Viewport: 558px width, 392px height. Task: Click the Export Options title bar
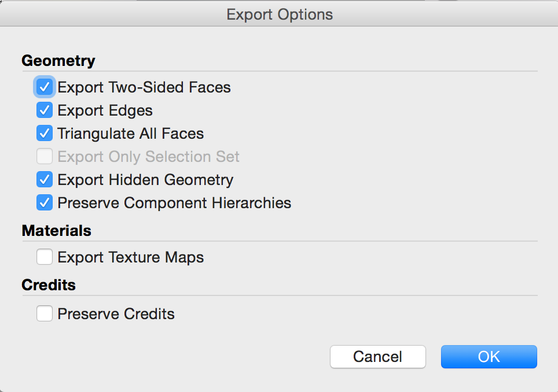tap(280, 14)
